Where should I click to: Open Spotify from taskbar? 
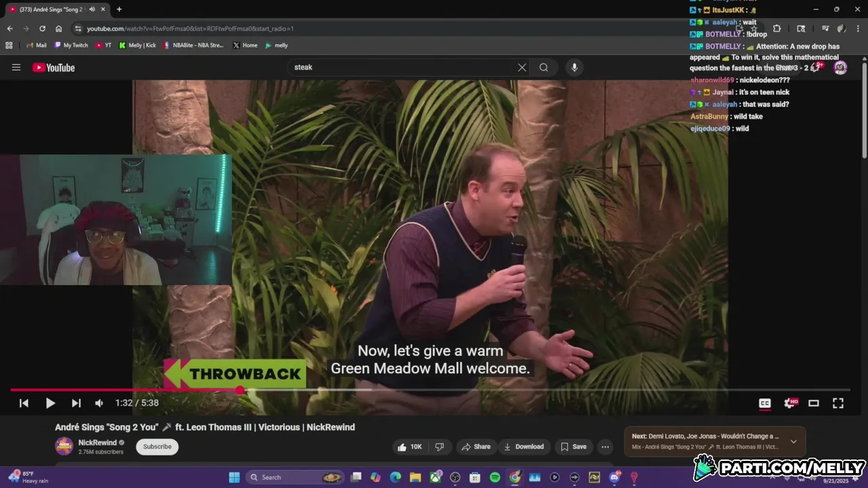pyautogui.click(x=495, y=477)
